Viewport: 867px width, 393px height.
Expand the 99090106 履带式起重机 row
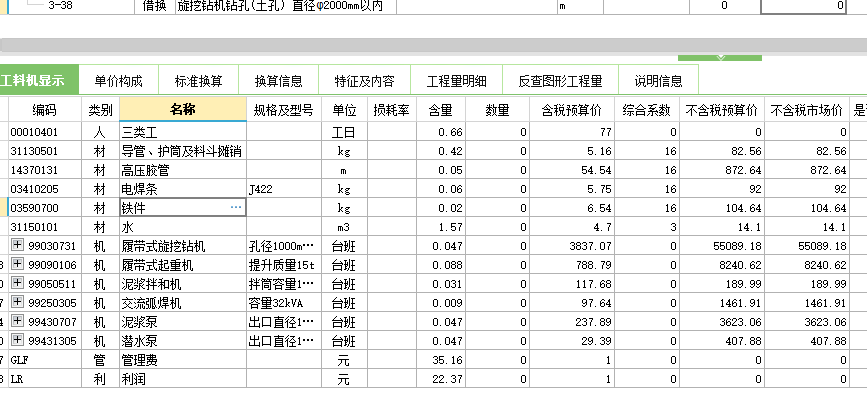coord(17,265)
